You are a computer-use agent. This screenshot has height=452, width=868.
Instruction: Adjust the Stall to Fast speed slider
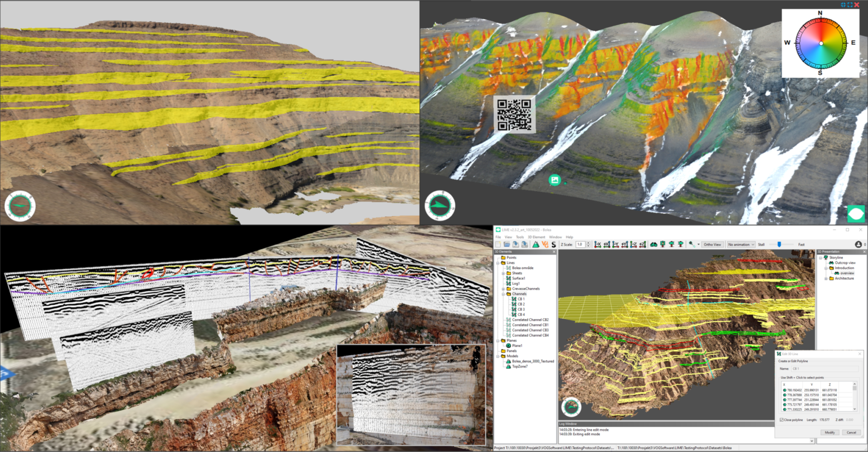[779, 245]
